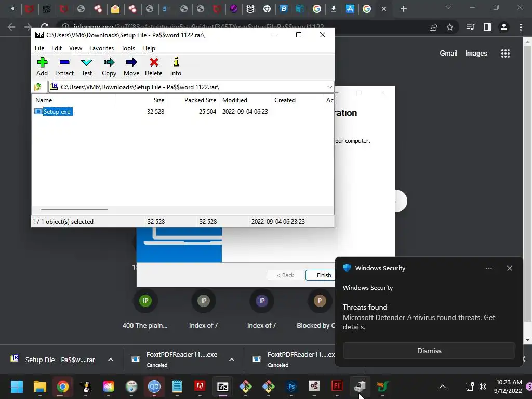Open the first 'Index of /' shortcut

[x=203, y=309]
